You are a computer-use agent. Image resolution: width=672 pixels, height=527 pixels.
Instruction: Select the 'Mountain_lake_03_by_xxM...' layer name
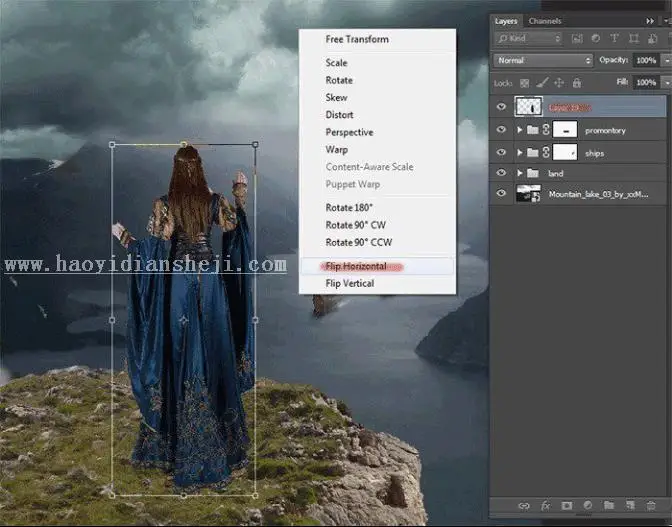pos(598,194)
